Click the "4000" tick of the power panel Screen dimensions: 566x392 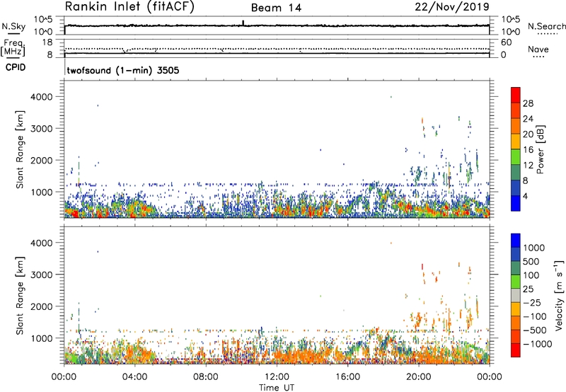(x=42, y=97)
